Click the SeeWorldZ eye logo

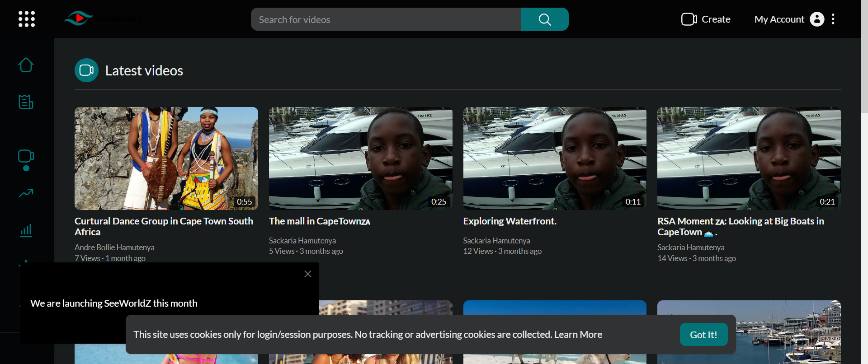point(78,18)
